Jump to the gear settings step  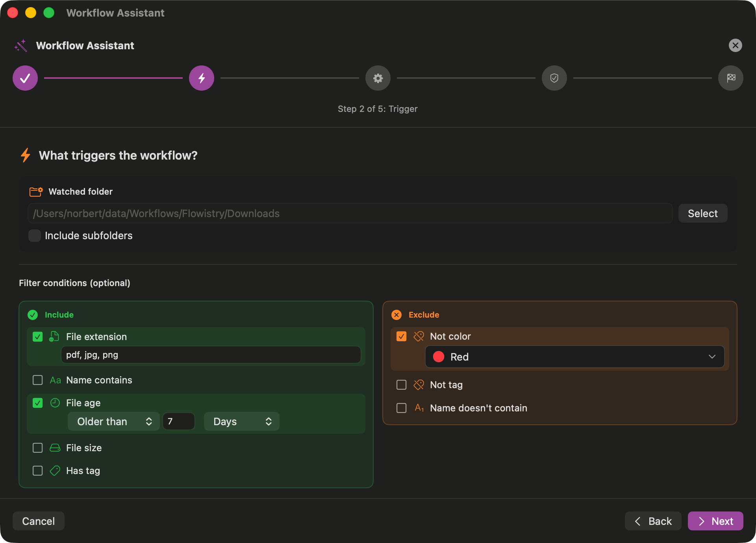click(x=378, y=78)
